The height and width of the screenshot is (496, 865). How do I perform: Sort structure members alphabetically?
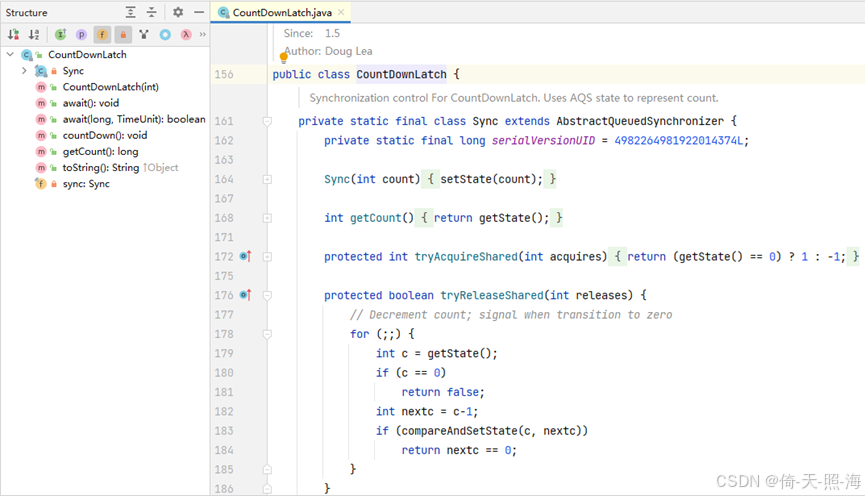[34, 35]
